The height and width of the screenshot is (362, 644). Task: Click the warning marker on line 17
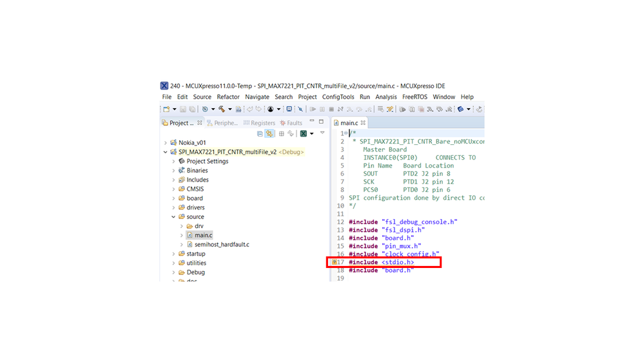(335, 262)
